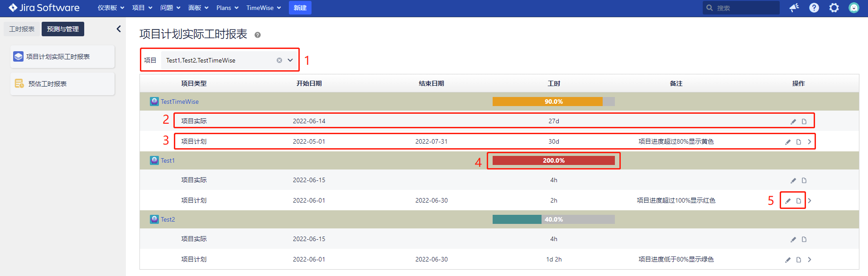Open the help question mark icon
The image size is (868, 276).
pyautogui.click(x=814, y=8)
